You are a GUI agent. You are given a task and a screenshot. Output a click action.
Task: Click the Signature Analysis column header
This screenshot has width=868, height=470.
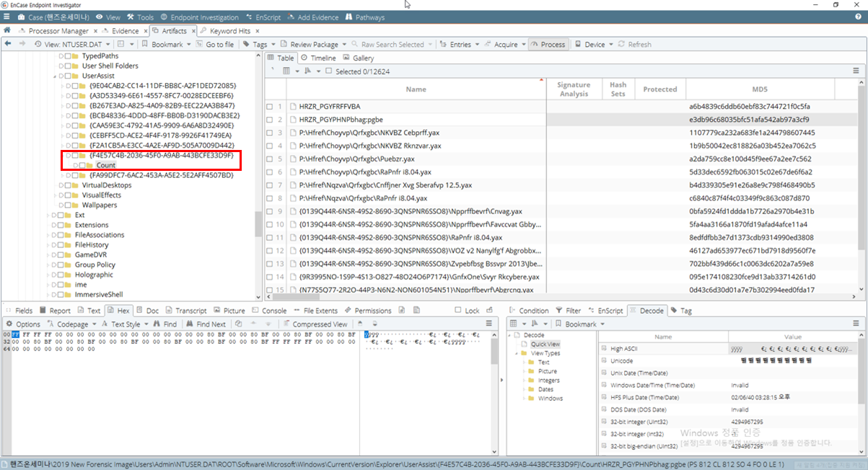(x=574, y=89)
